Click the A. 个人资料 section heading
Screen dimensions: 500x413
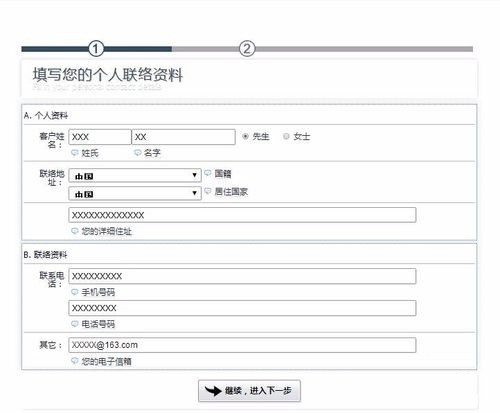tap(46, 116)
